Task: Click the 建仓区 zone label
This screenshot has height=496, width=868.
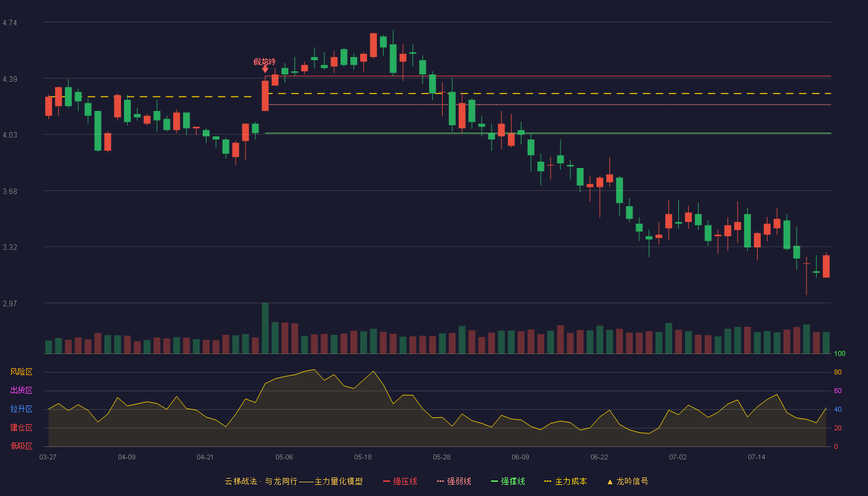Action: click(x=21, y=428)
